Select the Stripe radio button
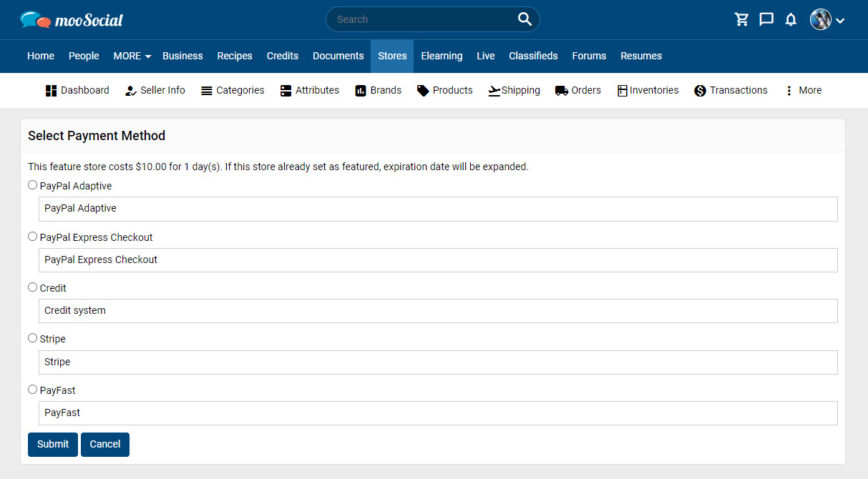Image resolution: width=868 pixels, height=479 pixels. click(x=32, y=338)
